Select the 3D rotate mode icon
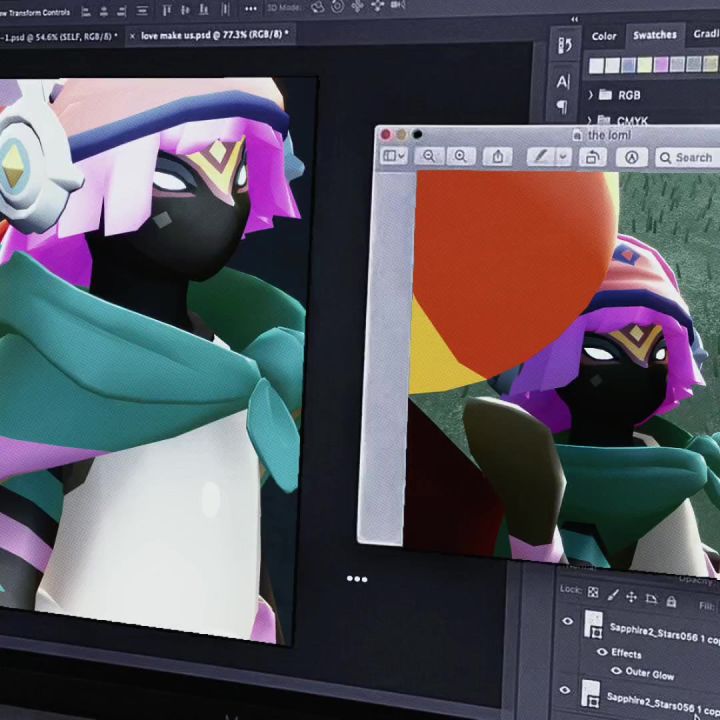The width and height of the screenshot is (720, 720). (x=317, y=6)
